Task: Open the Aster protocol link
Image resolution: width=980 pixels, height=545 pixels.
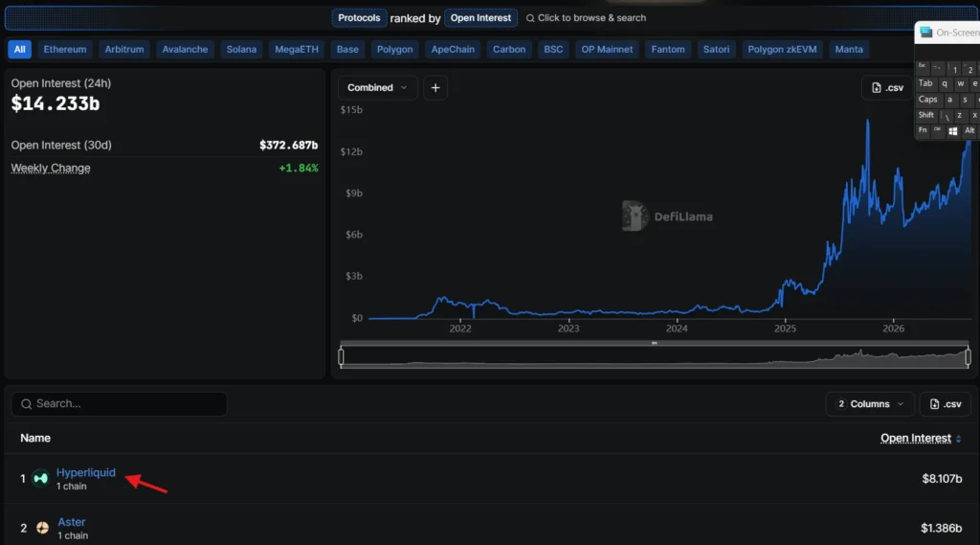Action: (x=71, y=522)
